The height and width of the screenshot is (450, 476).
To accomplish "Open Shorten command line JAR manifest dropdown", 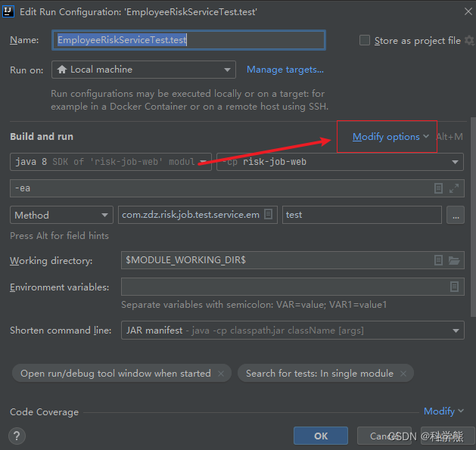I will [292, 331].
